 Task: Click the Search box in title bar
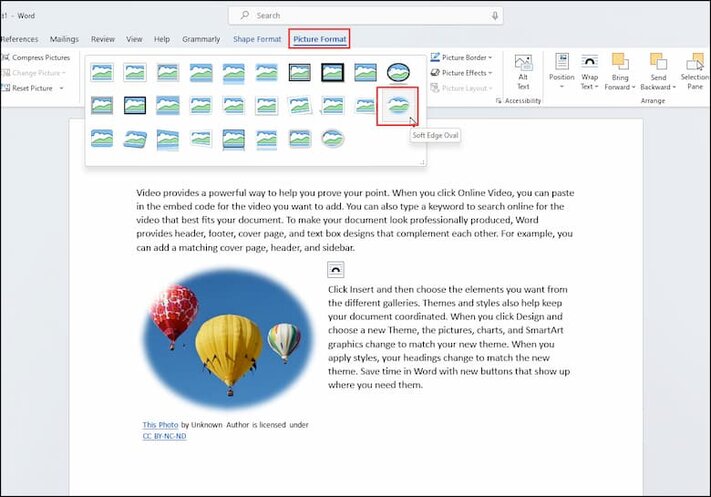pos(365,15)
